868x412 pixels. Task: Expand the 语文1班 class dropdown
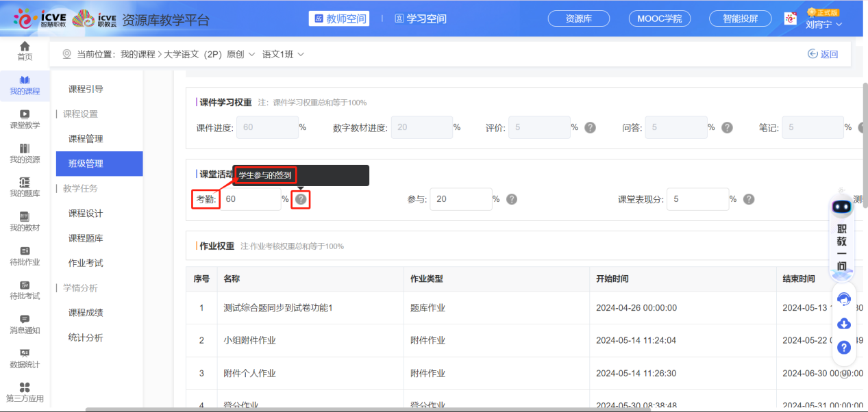(283, 54)
